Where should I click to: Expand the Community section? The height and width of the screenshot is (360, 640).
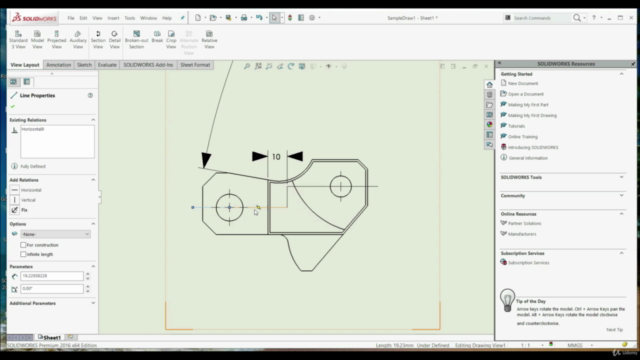tap(622, 196)
